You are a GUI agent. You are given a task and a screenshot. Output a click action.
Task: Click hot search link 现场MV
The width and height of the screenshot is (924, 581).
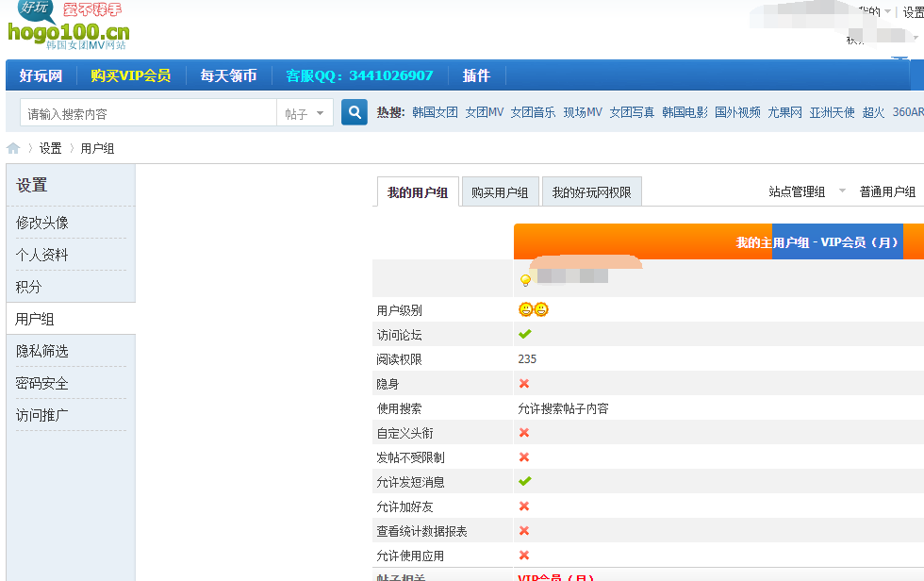pyautogui.click(x=583, y=112)
